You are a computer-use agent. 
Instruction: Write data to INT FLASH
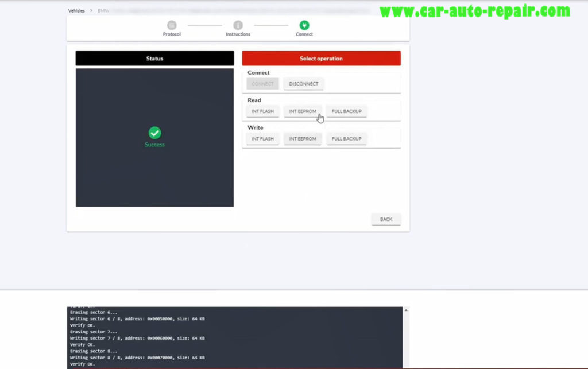[x=262, y=138]
